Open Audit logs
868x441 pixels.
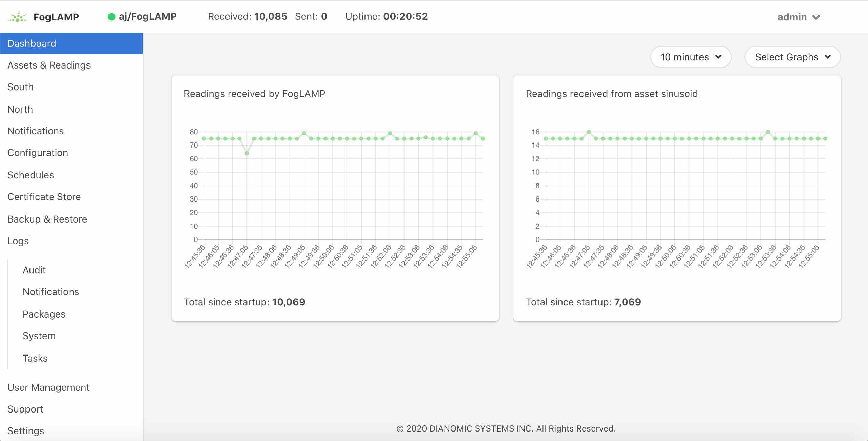tap(34, 270)
